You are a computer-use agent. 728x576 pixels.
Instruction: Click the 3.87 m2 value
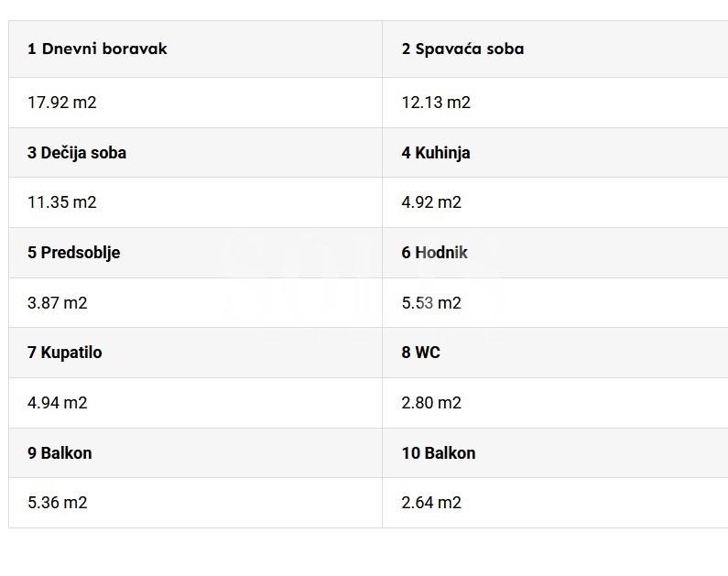point(57,303)
